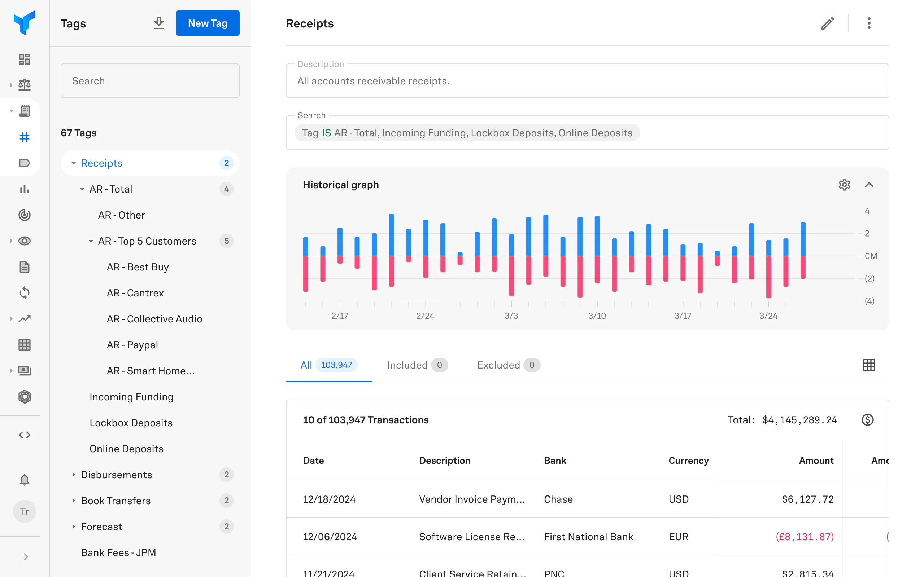The image size is (924, 577).
Task: Select the Lockbox Deposits tag
Action: pyautogui.click(x=131, y=422)
